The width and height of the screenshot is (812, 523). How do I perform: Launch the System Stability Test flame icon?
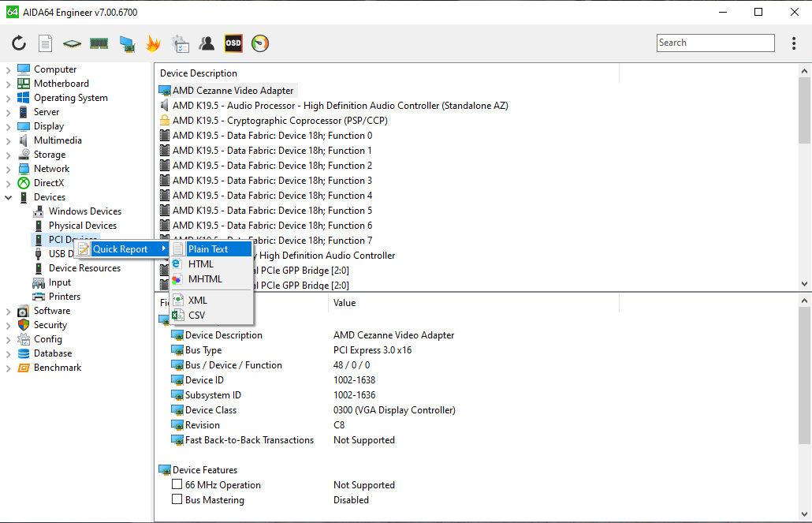point(153,43)
